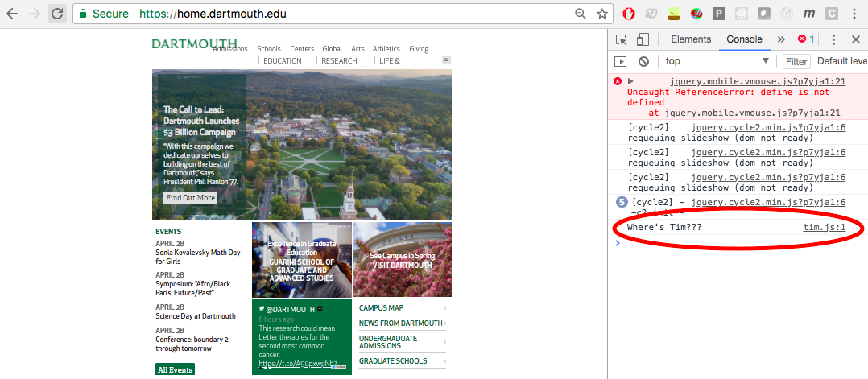The image size is (868, 379).
Task: Open Sonia Kovalevsky Math Day event
Action: 198,257
